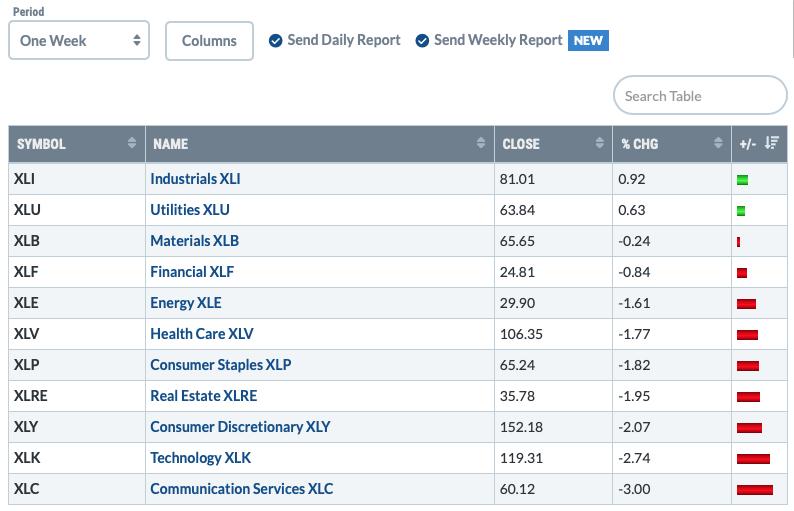Screen dimensions: 794x511
Task: Uncheck Send Daily Report checkbox
Action: point(275,41)
